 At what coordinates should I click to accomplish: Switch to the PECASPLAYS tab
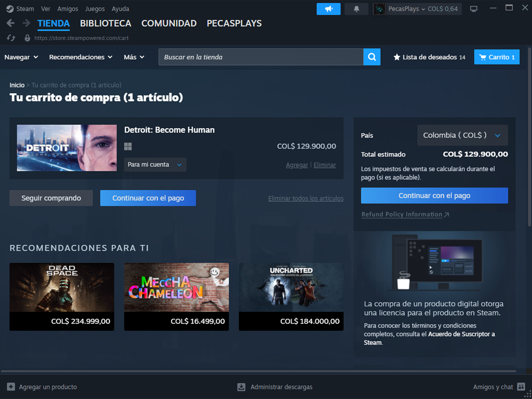(x=234, y=23)
